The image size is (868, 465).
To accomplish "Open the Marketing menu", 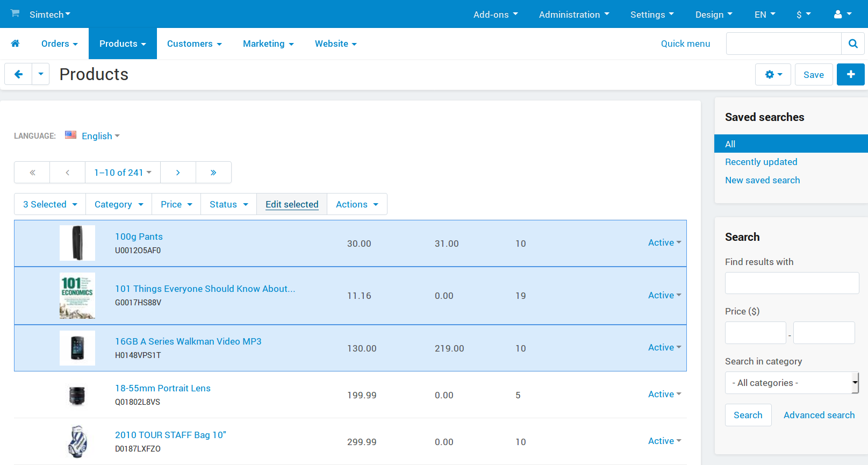I will coord(268,44).
